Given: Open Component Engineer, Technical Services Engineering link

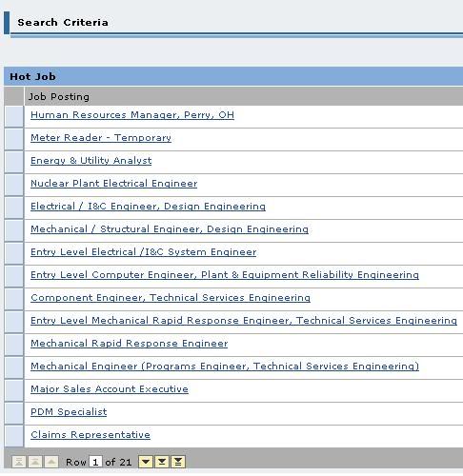Looking at the screenshot, I should pos(171,298).
